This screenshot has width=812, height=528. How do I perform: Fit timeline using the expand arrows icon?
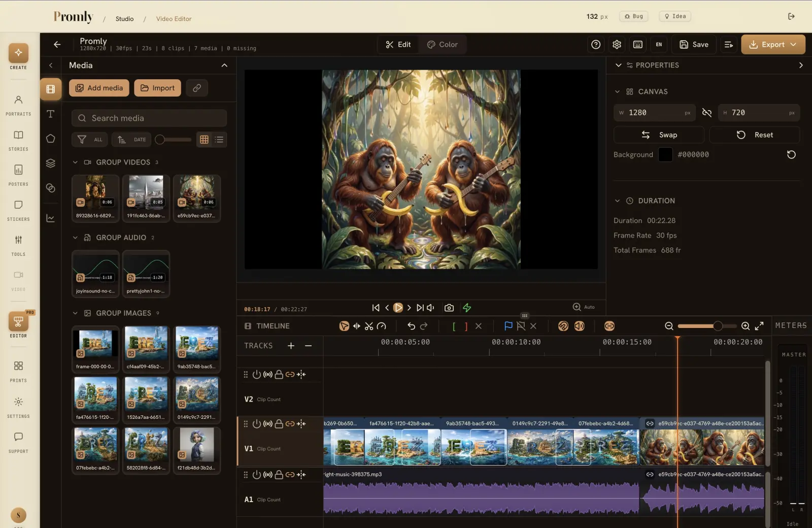pos(759,326)
